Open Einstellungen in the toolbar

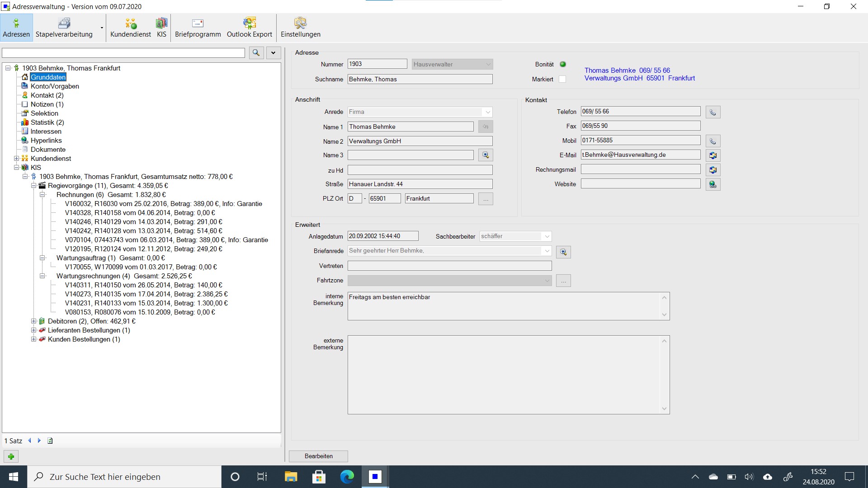click(x=300, y=28)
